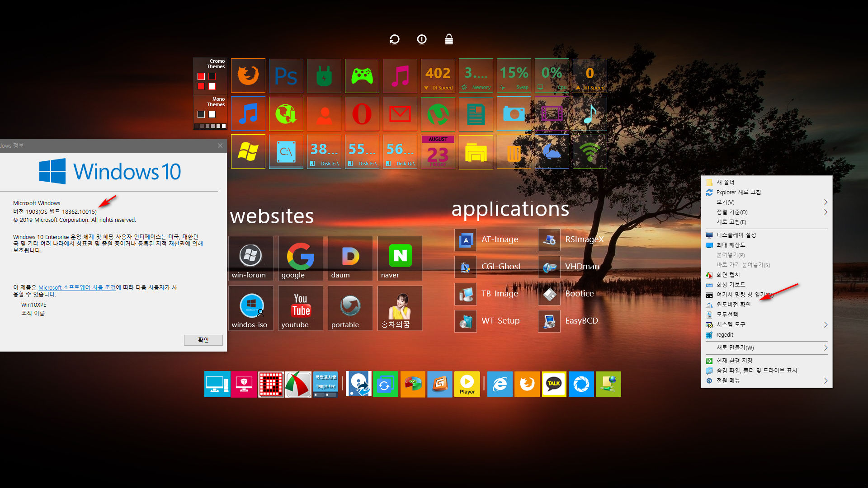Expand the 정렬 기준(O) submenu arrow
This screenshot has height=488, width=868.
coord(826,212)
